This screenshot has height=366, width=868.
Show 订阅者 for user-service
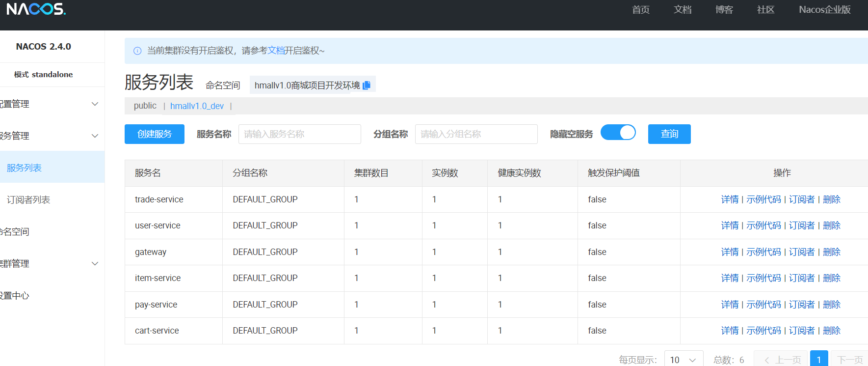pyautogui.click(x=802, y=225)
